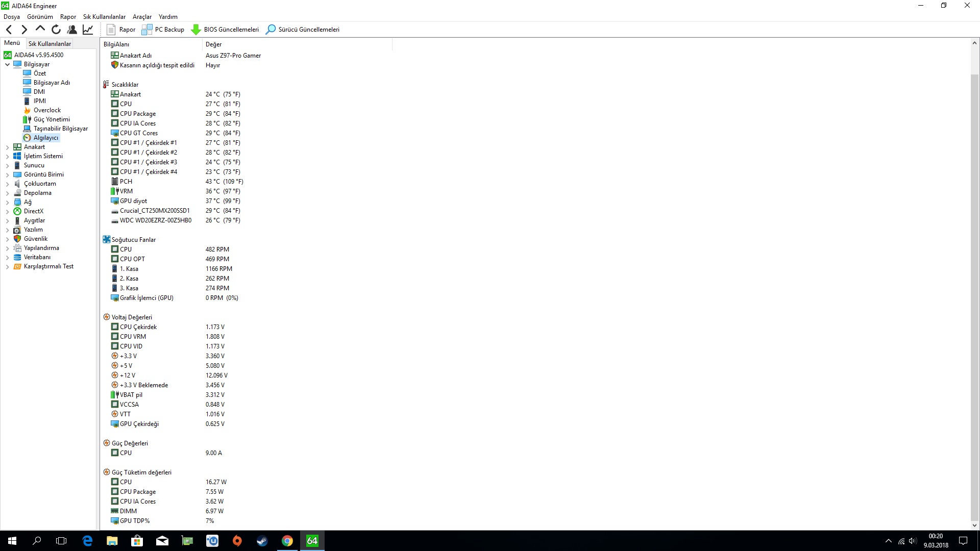Switch to the Sık Kullanılanlar tab

coord(50,44)
